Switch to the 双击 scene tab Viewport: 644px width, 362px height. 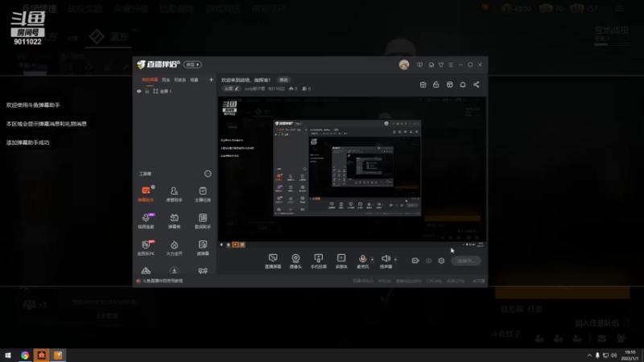166,80
